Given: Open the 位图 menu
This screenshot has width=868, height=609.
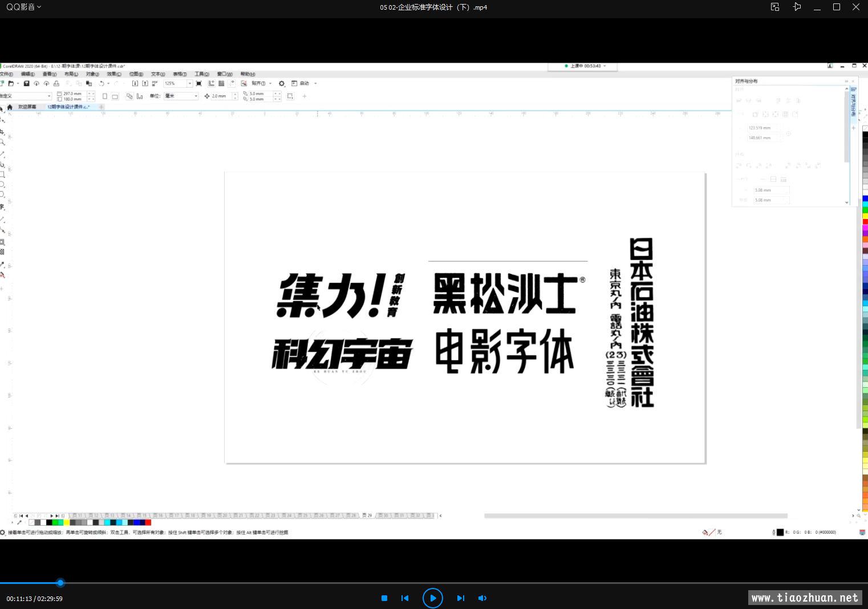Looking at the screenshot, I should click(x=136, y=74).
